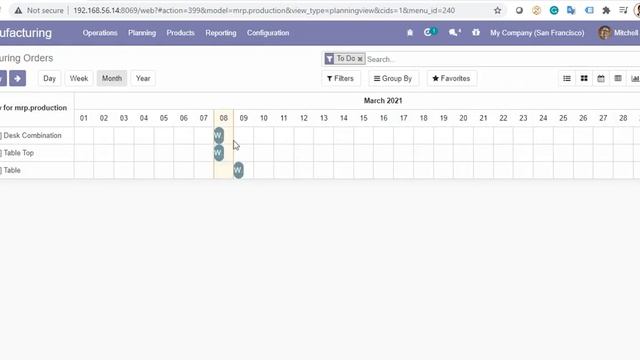Open the Reporting menu

click(x=221, y=33)
